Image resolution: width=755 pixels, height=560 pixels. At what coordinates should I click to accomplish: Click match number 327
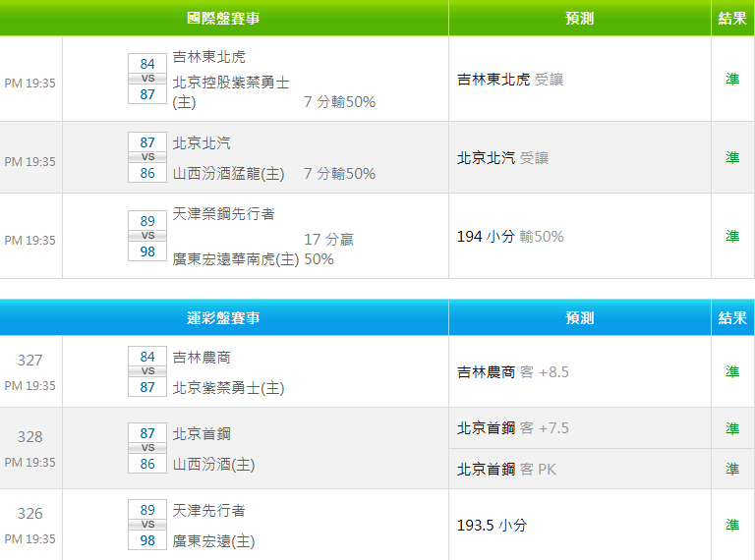[29, 360]
